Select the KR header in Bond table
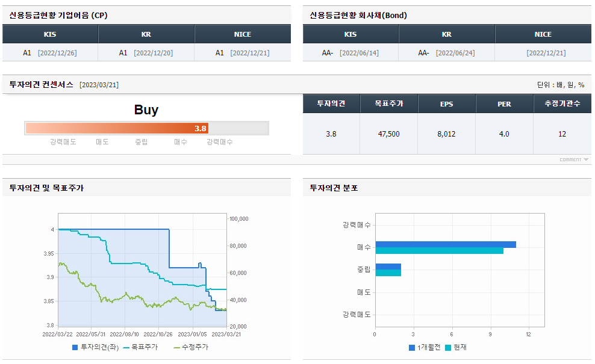Image resolution: width=595 pixels, height=364 pixels. click(x=447, y=34)
